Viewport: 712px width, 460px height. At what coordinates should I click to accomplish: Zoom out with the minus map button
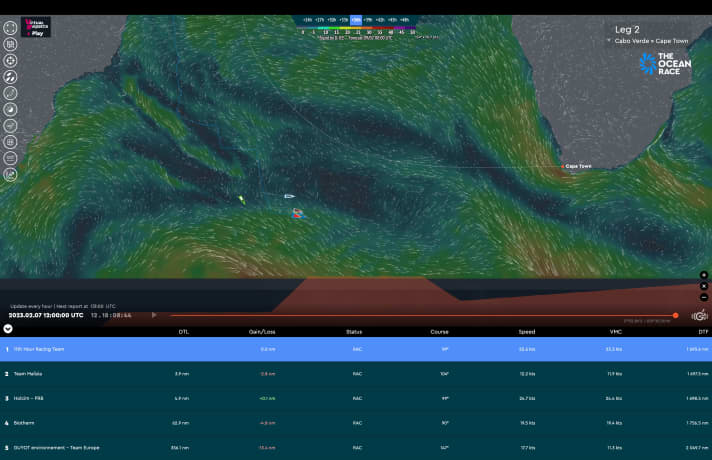704,297
